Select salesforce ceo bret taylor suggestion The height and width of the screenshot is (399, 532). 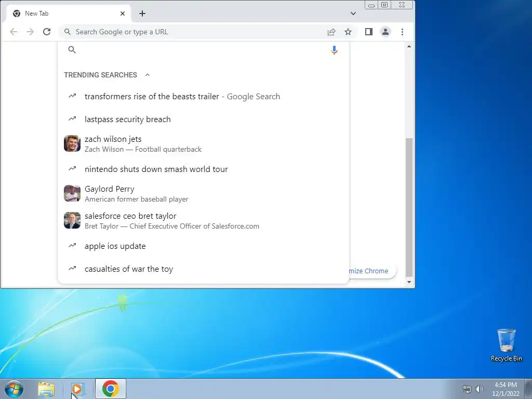coord(204,220)
